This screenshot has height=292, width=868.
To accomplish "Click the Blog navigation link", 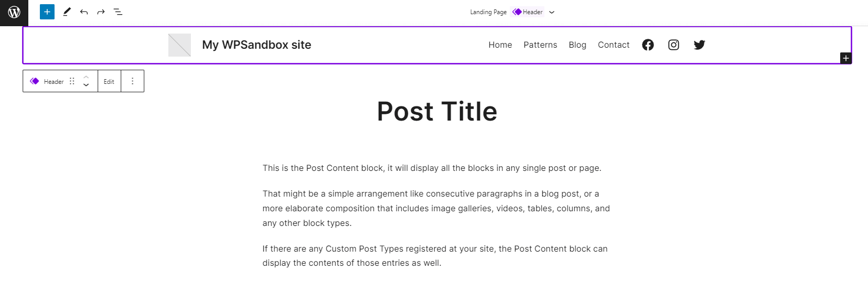I will 577,45.
